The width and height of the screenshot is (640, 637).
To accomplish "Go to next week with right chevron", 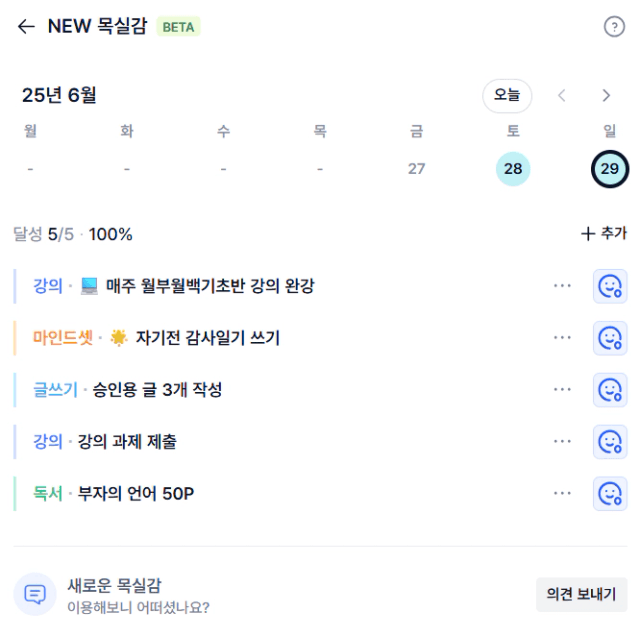I will tap(606, 95).
